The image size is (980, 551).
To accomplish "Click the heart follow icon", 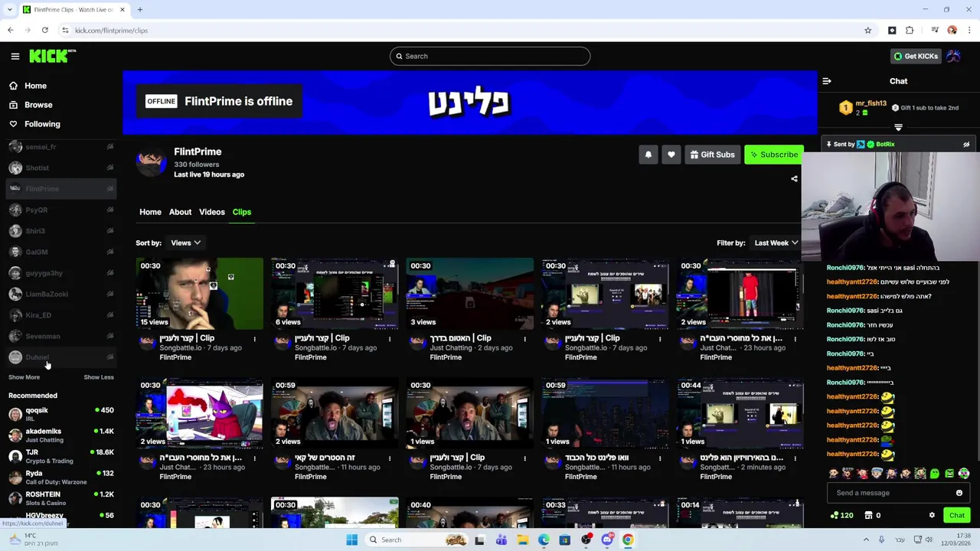I will [671, 155].
